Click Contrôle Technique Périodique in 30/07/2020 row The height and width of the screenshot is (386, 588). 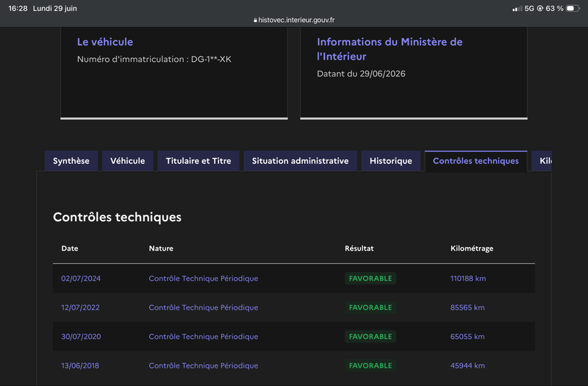[x=204, y=337]
